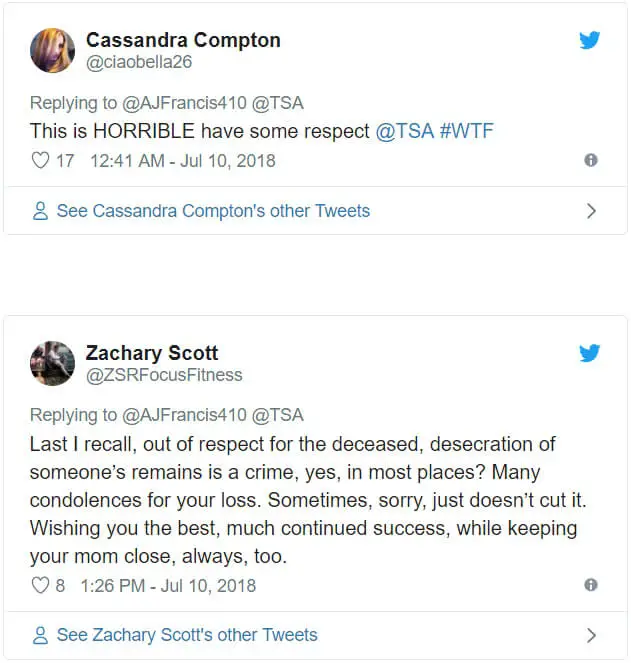631x663 pixels.
Task: Expand chevron next to Zachary Scott's other Tweets
Action: tap(591, 635)
